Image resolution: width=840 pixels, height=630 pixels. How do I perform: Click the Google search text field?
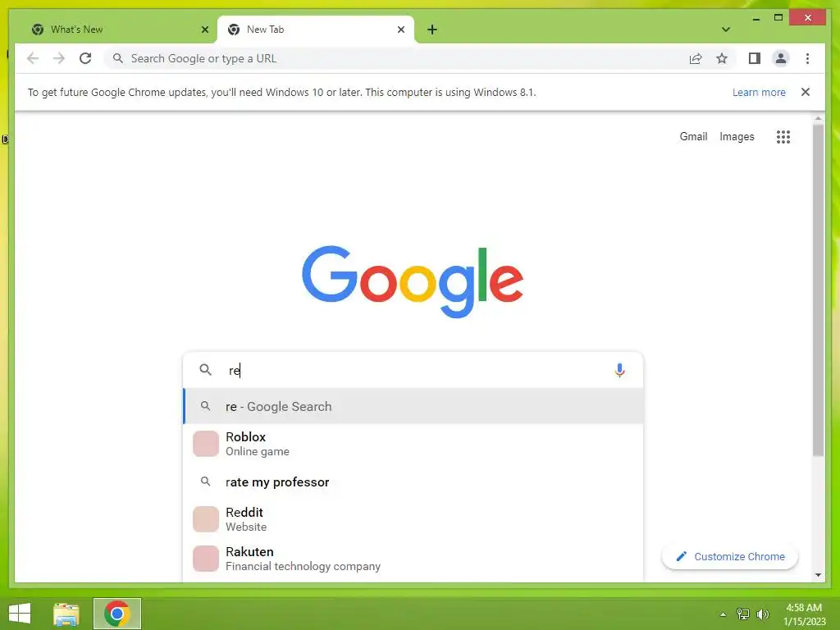(x=413, y=370)
